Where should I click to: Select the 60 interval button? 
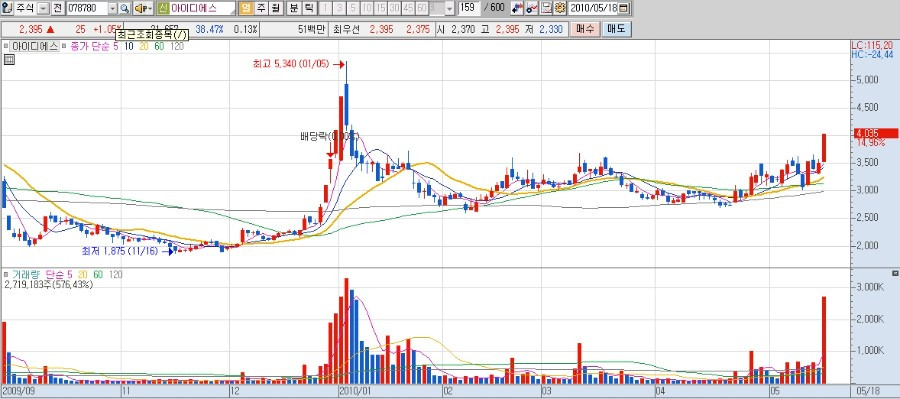click(422, 8)
